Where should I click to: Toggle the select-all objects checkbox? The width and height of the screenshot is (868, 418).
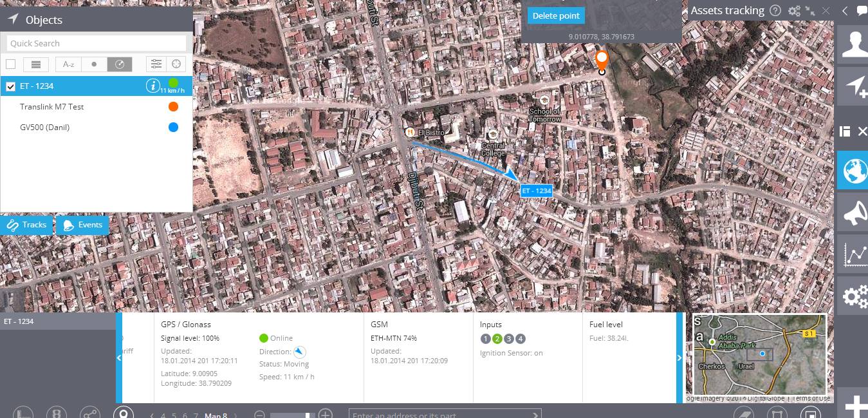tap(10, 64)
